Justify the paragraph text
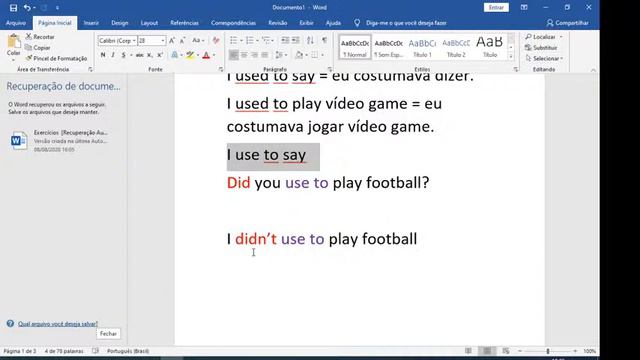The width and height of the screenshot is (640, 360). (265, 55)
